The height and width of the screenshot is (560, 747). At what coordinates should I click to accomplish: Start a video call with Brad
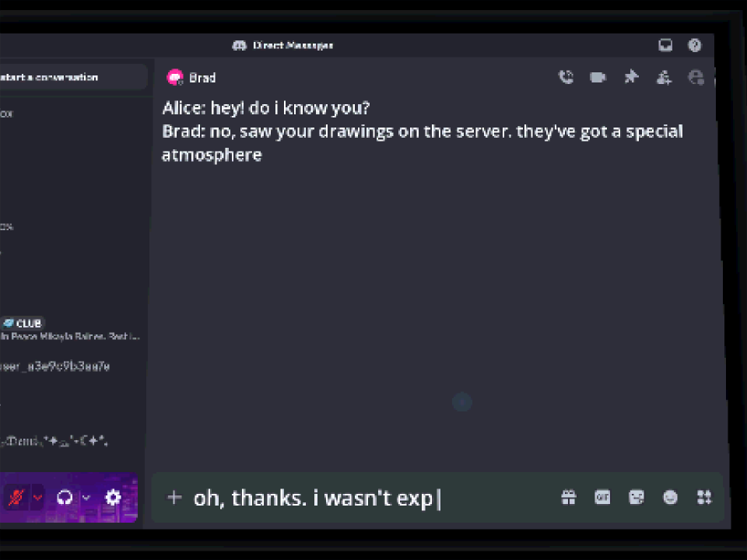(x=598, y=77)
